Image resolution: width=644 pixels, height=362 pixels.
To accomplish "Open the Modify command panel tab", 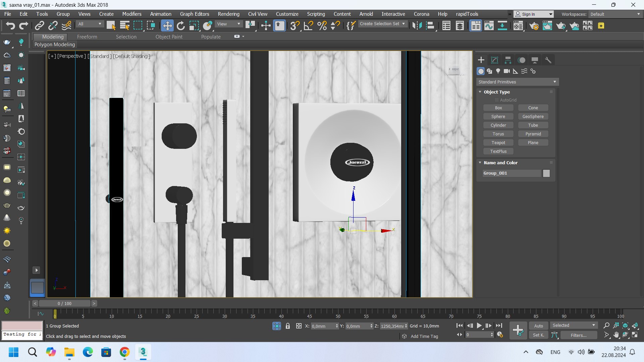I will point(494,60).
